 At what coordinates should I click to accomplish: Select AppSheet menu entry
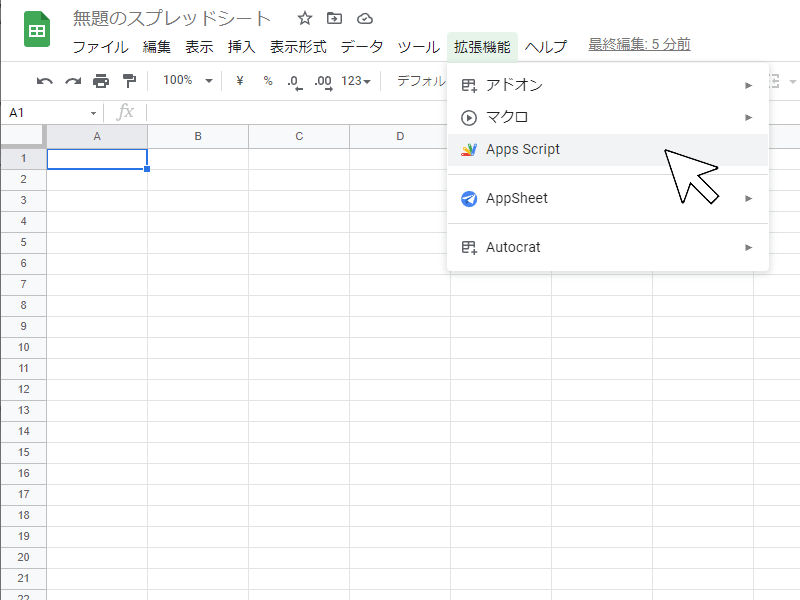pyautogui.click(x=608, y=198)
